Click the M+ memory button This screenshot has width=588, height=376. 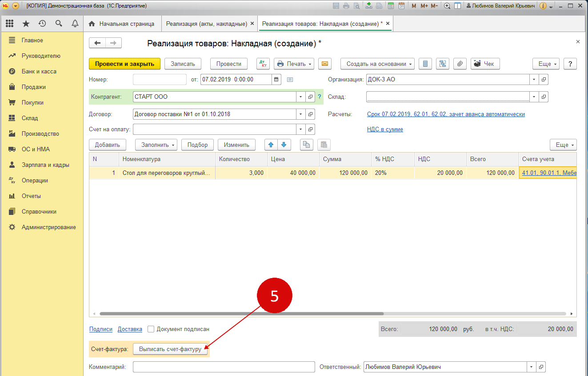click(424, 6)
